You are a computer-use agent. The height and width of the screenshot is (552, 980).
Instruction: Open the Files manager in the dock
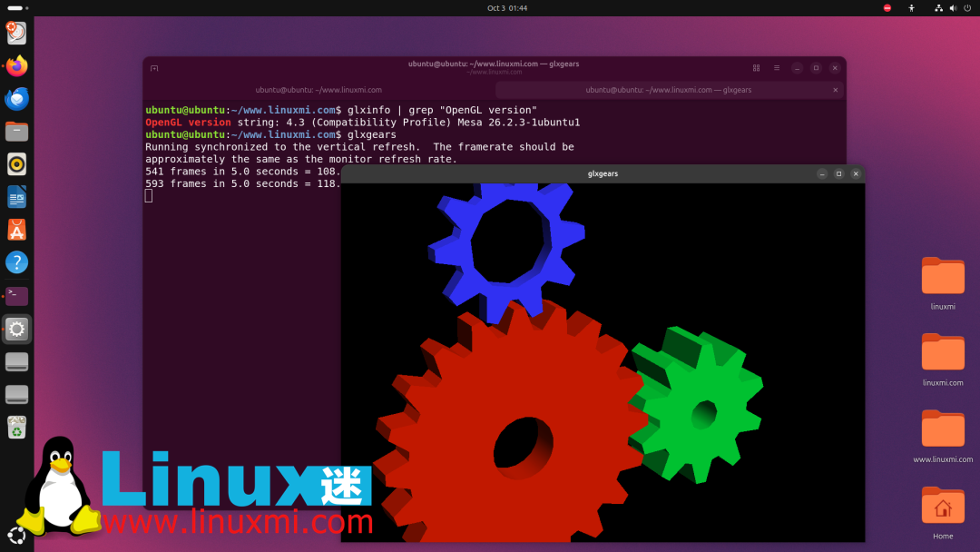pos(17,132)
